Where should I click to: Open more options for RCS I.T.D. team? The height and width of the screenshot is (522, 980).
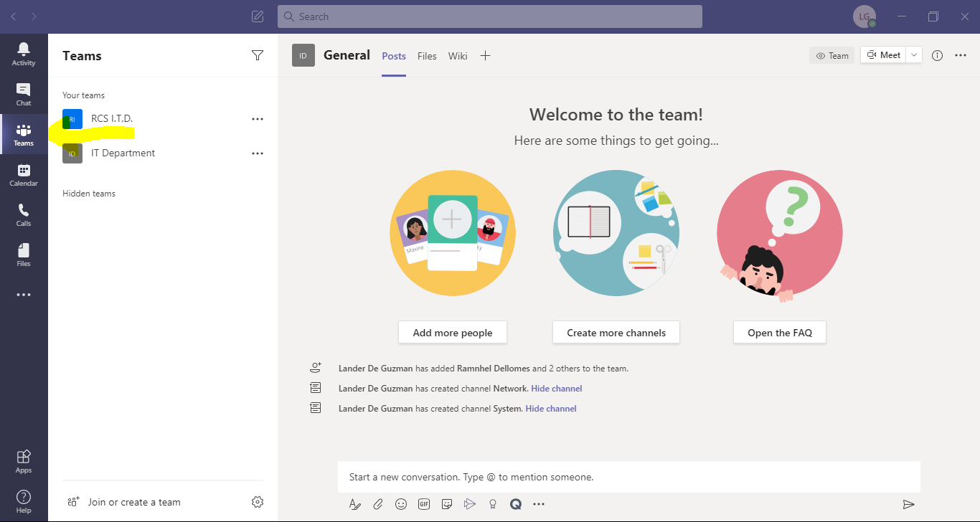coord(258,119)
